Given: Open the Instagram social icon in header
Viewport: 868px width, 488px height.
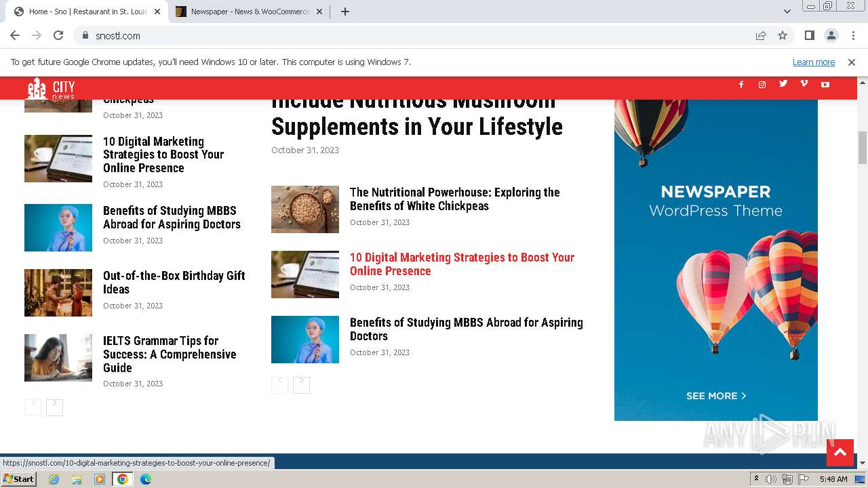Looking at the screenshot, I should click(x=762, y=85).
